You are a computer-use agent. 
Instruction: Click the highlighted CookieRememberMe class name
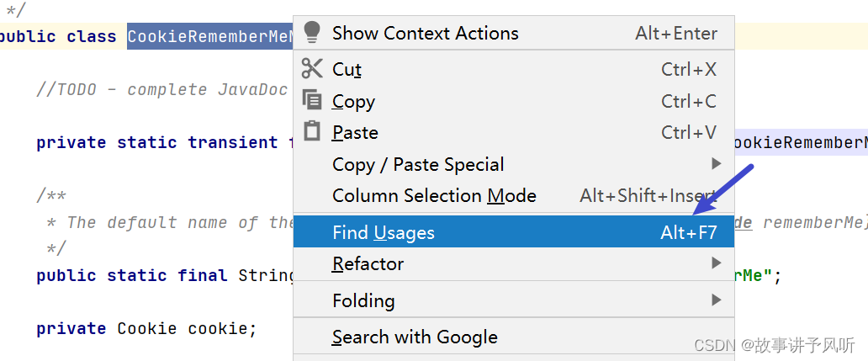point(209,37)
